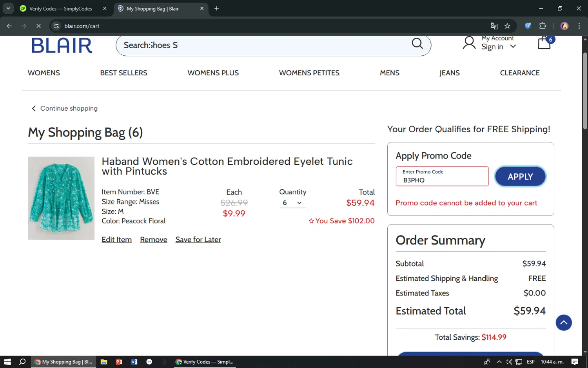Open My Shopping Bag | Bl... taskbar window
Screen dimensions: 588x368
(x=64, y=362)
